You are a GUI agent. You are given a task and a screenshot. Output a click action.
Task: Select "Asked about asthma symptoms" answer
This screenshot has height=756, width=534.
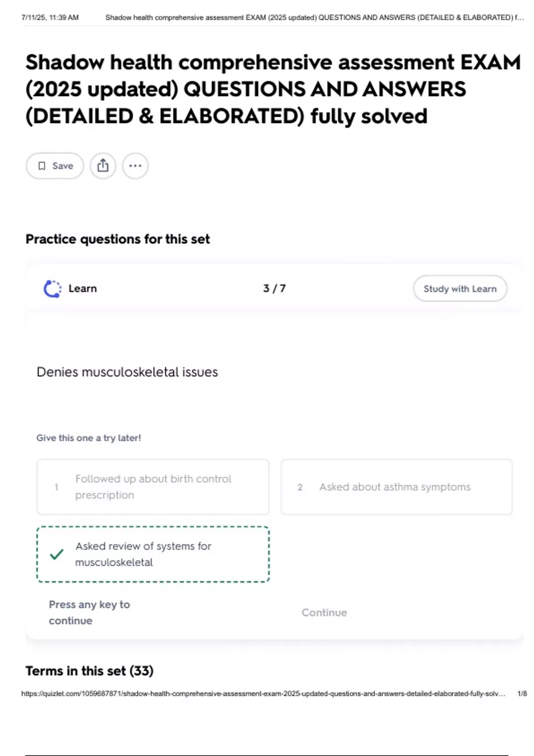pos(395,487)
